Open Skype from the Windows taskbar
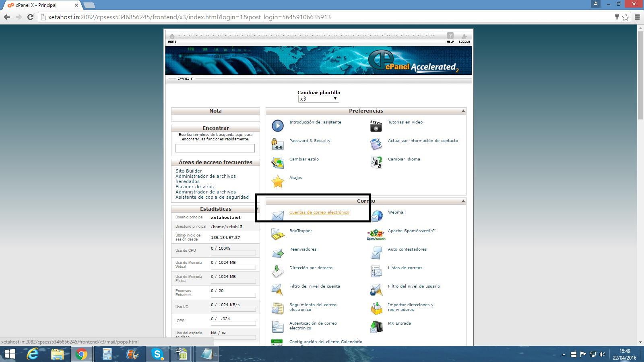 pos(157,354)
